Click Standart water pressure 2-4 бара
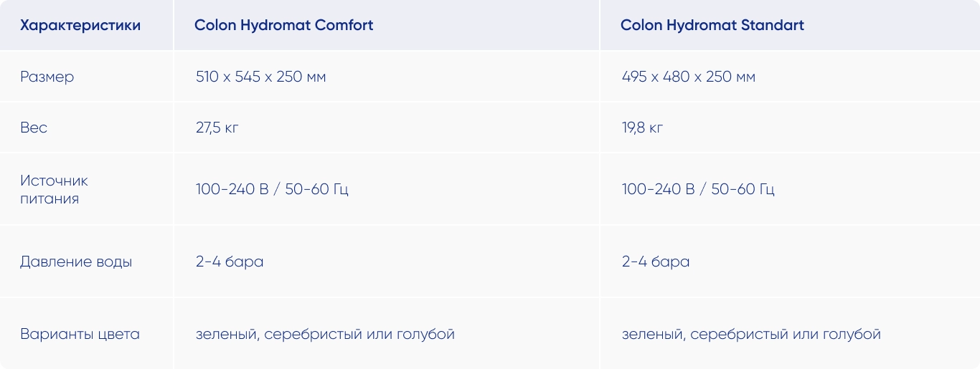Viewport: 980px width, 369px height. tap(656, 262)
